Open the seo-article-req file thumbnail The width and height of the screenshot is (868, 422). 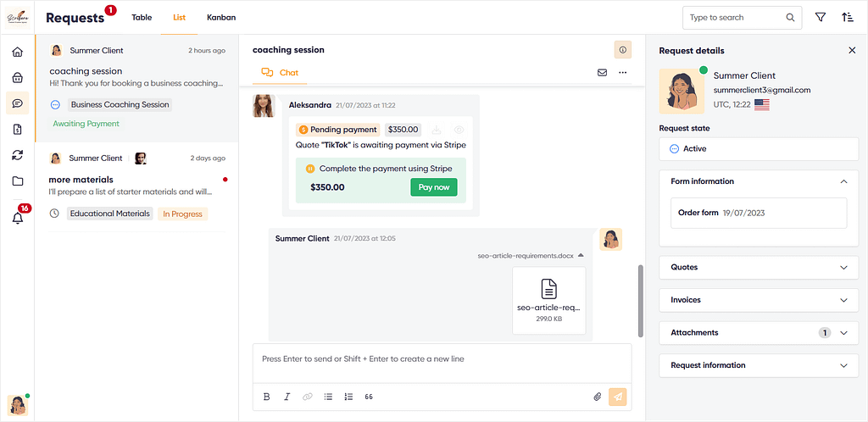pyautogui.click(x=548, y=300)
